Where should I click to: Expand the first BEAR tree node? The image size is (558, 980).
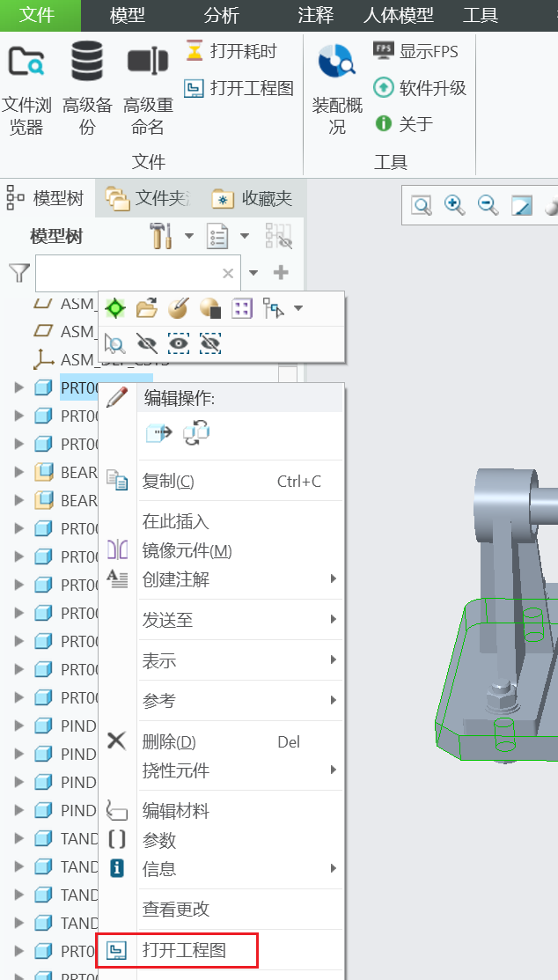coord(19,473)
